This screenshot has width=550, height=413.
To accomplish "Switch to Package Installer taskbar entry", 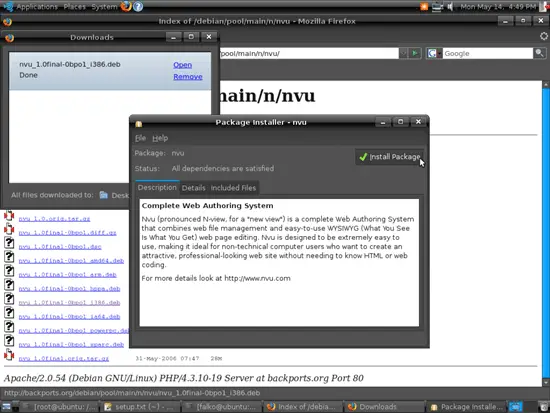I will [x=467, y=407].
